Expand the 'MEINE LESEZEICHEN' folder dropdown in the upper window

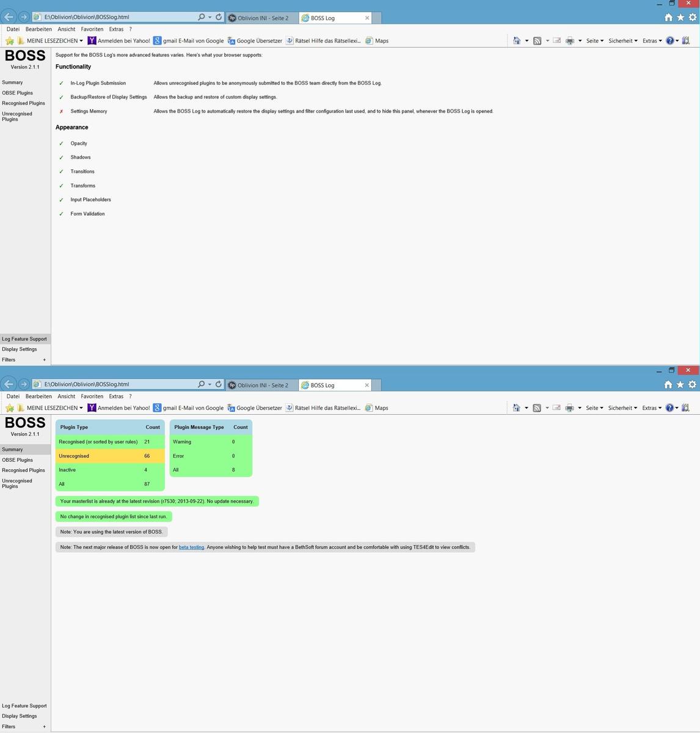54,41
